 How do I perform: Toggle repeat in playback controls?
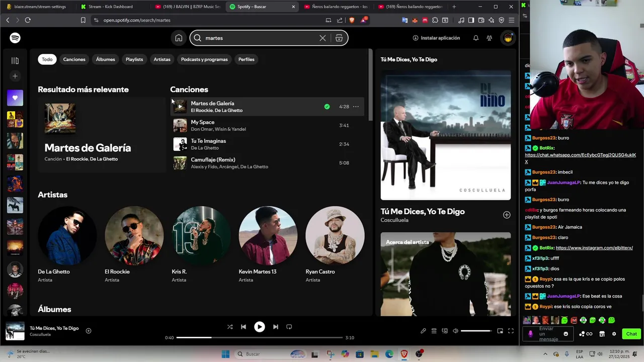pos(289,327)
